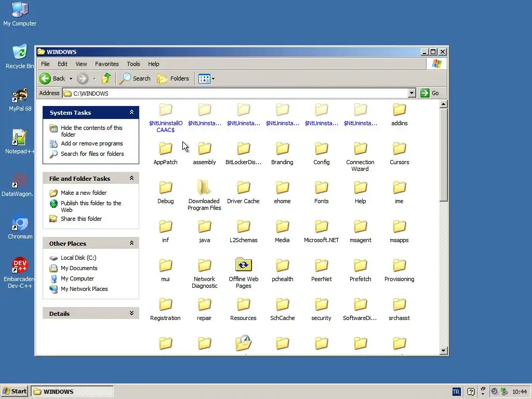Select the Microsoft.NET folder
The image size is (532, 399).
pyautogui.click(x=321, y=231)
